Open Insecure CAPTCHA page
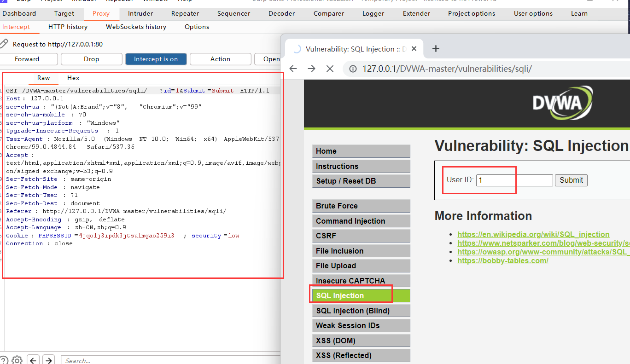This screenshot has height=364, width=630. (x=361, y=281)
